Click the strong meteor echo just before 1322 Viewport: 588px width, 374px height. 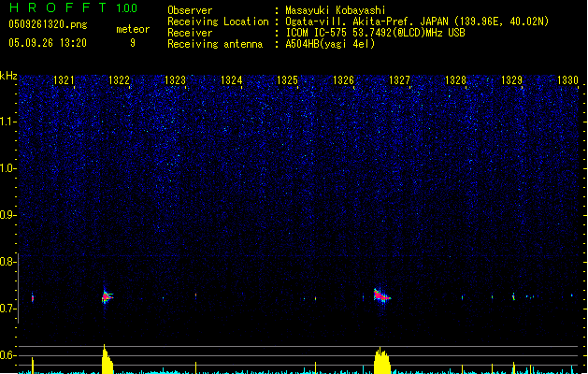pyautogui.click(x=107, y=296)
